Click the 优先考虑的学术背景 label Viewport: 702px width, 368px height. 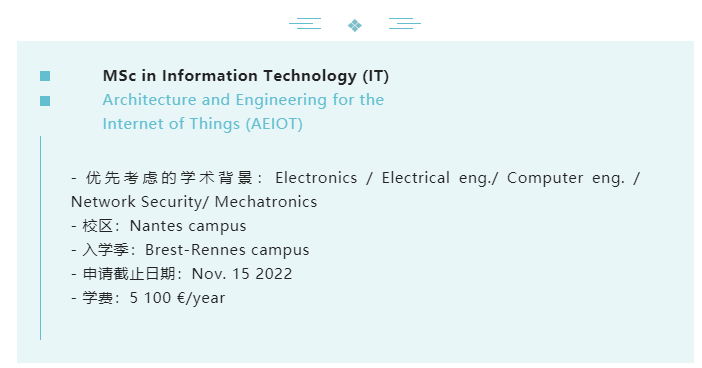click(168, 178)
